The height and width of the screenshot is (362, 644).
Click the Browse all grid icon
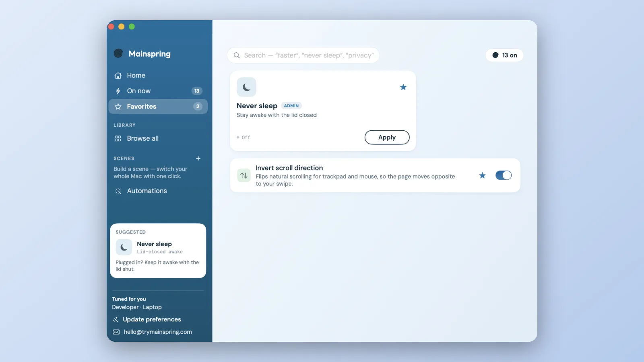click(x=118, y=138)
